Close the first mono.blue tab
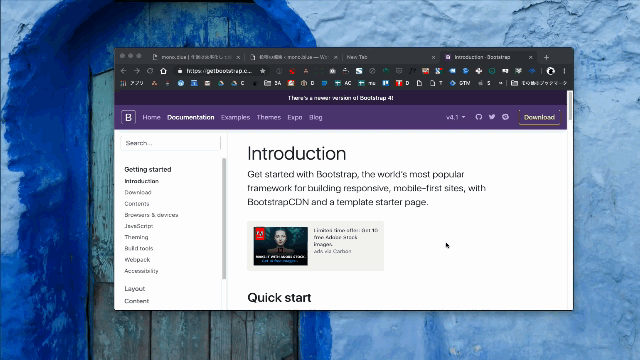The width and height of the screenshot is (640, 360). 238,58
